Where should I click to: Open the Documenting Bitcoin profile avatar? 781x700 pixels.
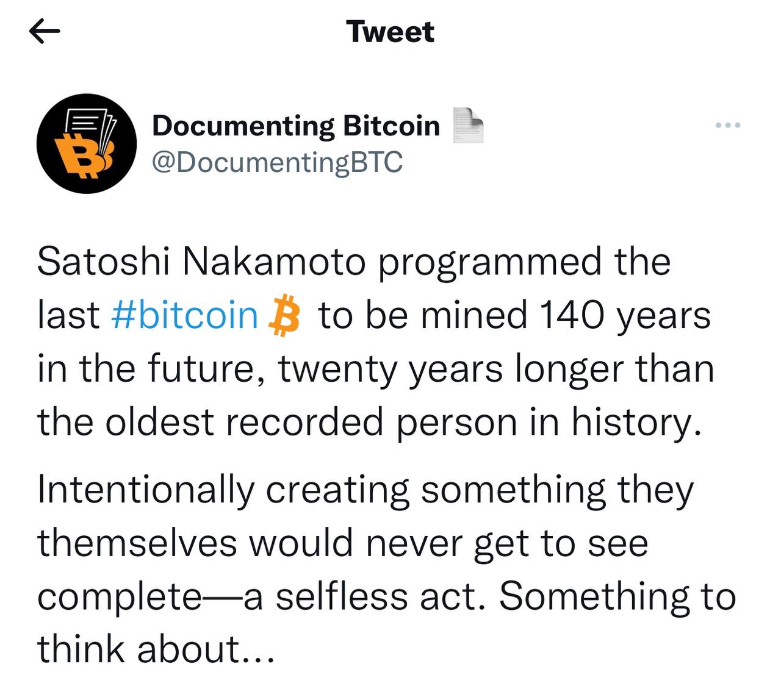[87, 144]
